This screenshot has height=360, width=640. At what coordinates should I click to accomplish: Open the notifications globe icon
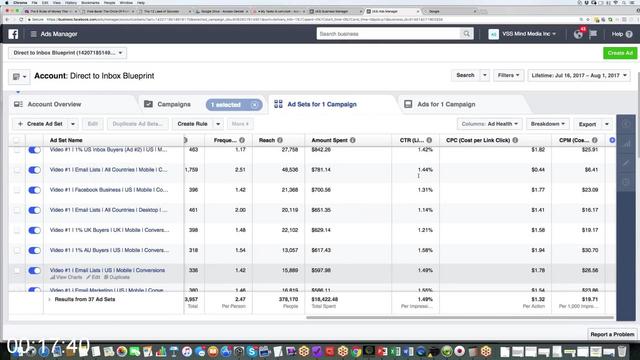point(578,34)
